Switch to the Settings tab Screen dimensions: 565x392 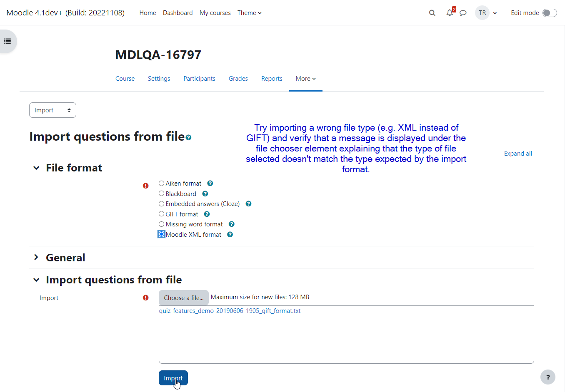(159, 79)
